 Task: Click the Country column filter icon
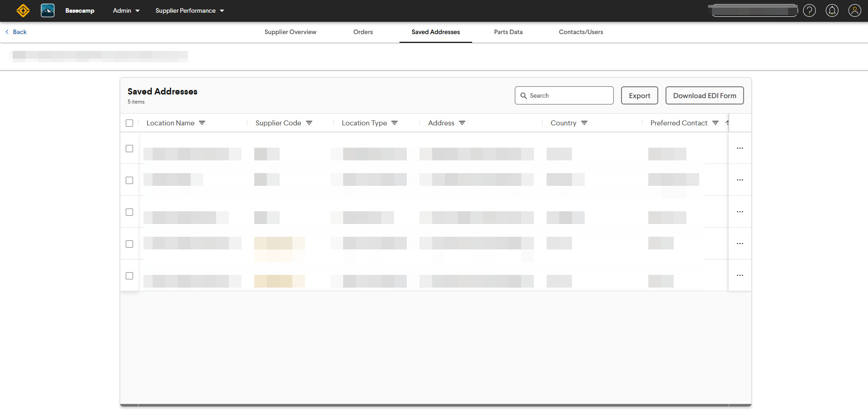tap(584, 123)
